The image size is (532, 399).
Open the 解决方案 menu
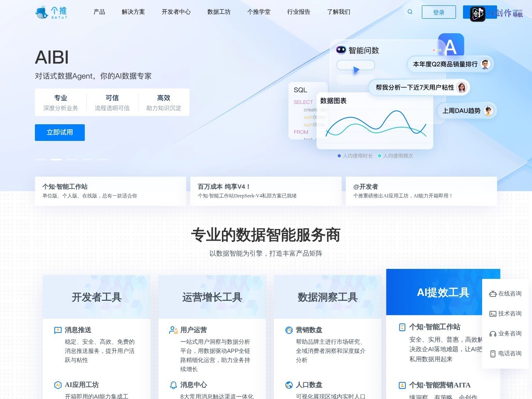click(x=133, y=12)
